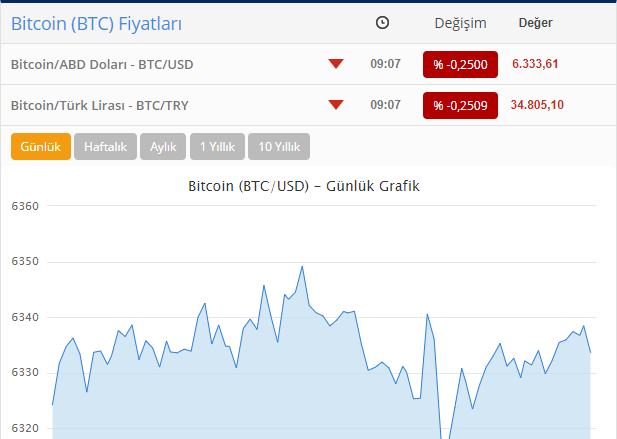Screen dimensions: 617x439
Task: Click the 6340 y-axis label
Action: [25, 317]
